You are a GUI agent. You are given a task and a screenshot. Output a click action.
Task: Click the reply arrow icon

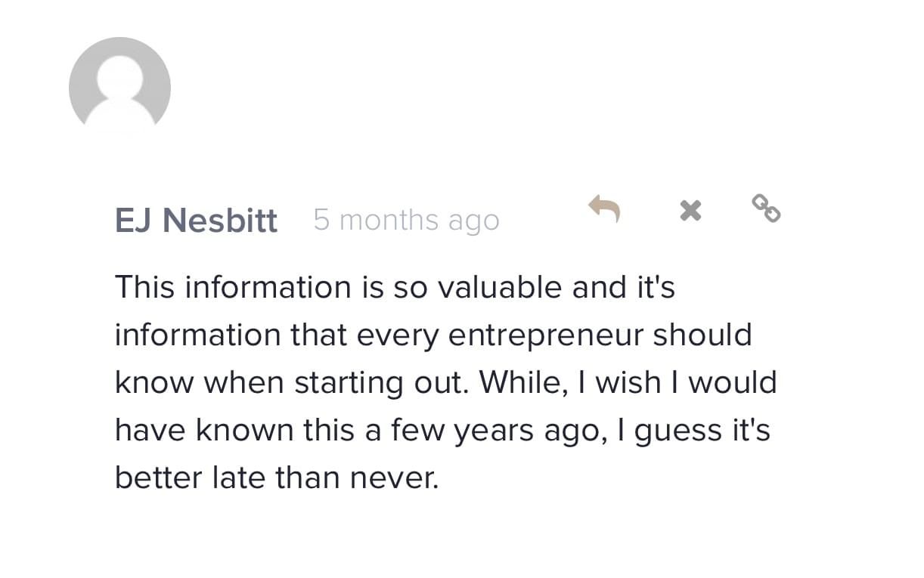tap(605, 208)
